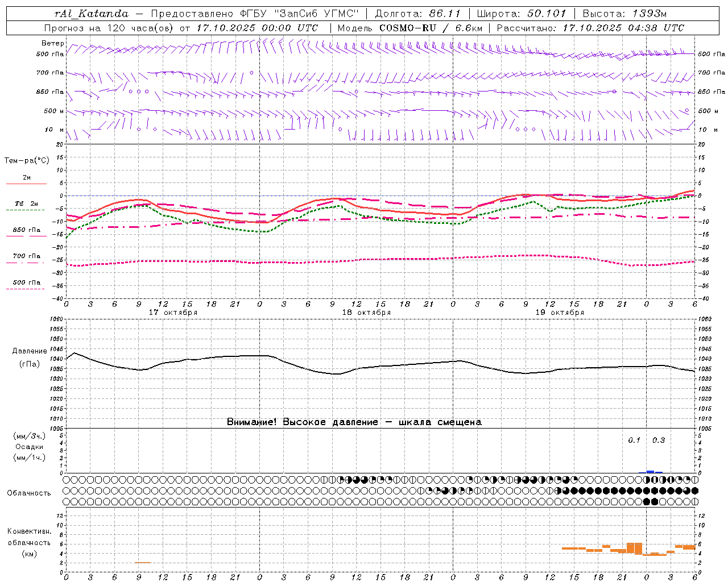Screen dimensions: 728x582
Task: Click the Высота: 1393м value
Action: coord(624,14)
